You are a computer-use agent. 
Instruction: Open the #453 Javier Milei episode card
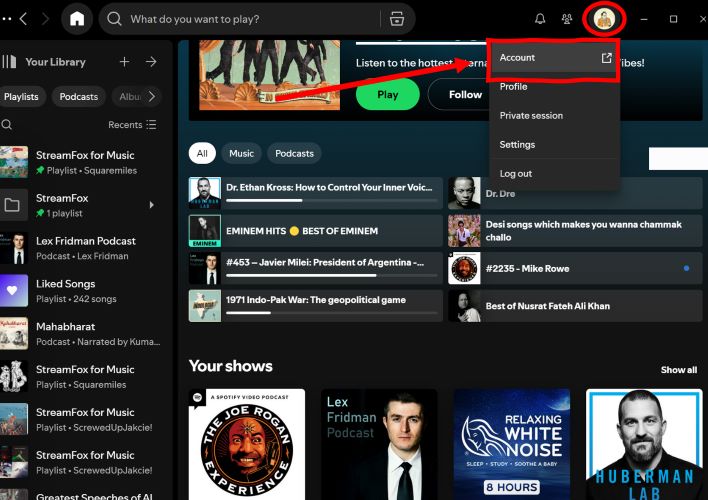pos(316,268)
